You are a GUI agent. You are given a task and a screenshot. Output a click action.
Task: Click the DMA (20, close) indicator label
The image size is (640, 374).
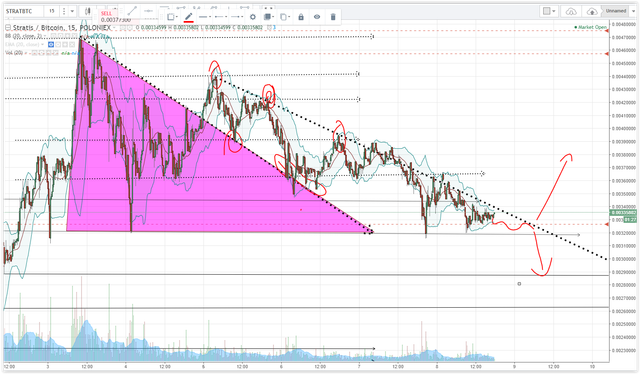pos(22,45)
